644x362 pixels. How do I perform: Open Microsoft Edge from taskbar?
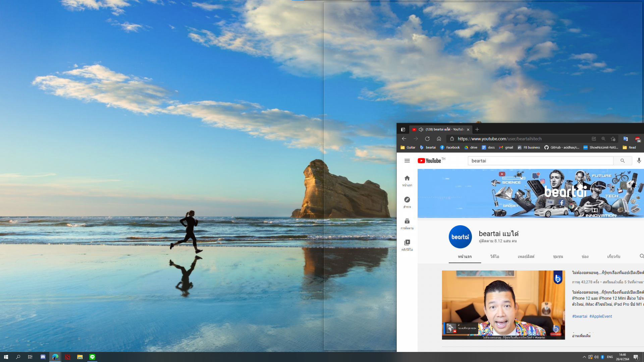[x=55, y=357]
